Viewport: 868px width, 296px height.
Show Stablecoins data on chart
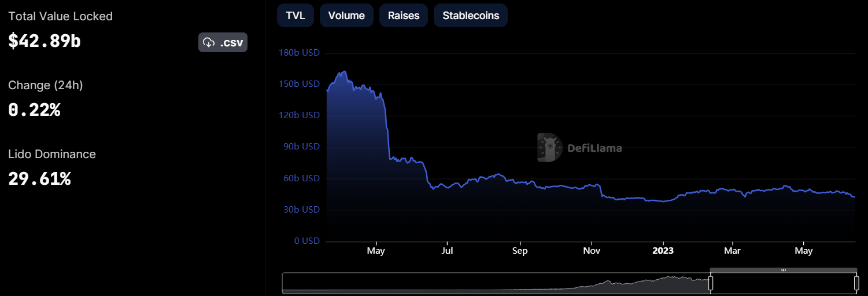471,16
